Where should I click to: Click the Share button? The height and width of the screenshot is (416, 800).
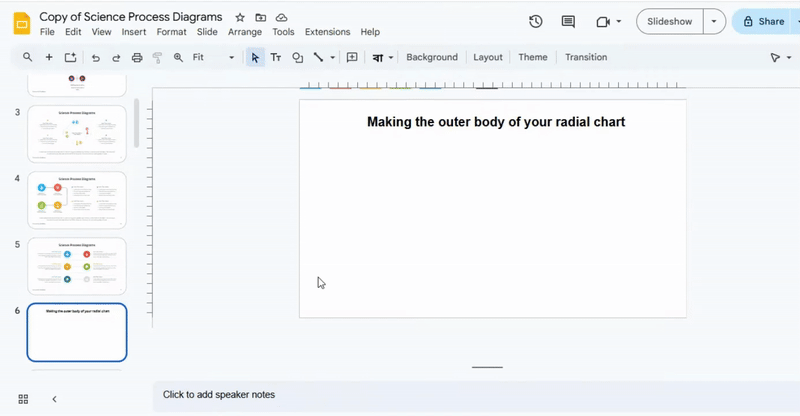coord(764,21)
